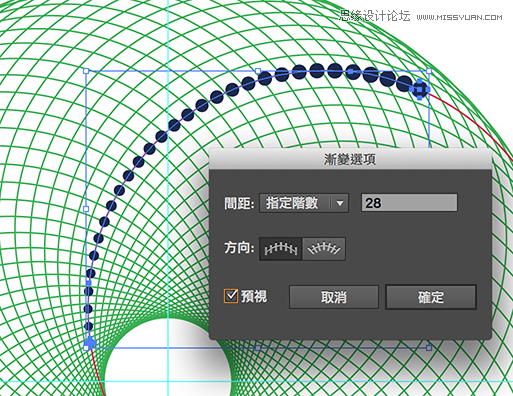Toggle the 預視 preview checkbox

[231, 296]
